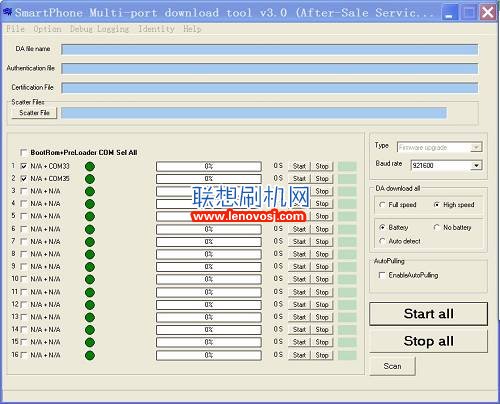Open the Option menu
This screenshot has width=500, height=404.
tap(47, 29)
